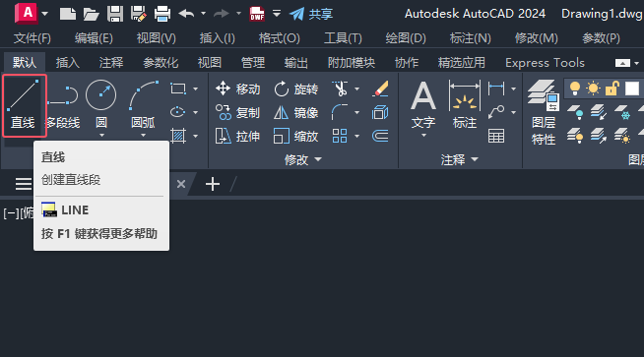Click the Array grid icon
The image size is (644, 357).
340,136
